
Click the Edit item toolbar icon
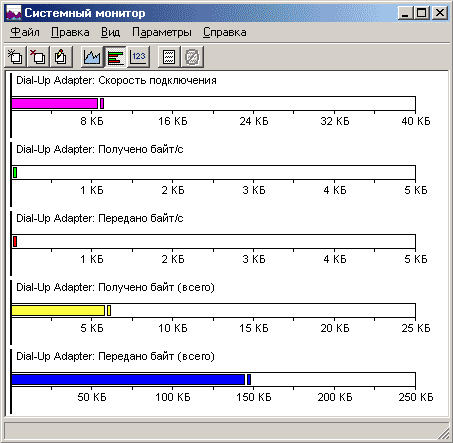pyautogui.click(x=60, y=57)
